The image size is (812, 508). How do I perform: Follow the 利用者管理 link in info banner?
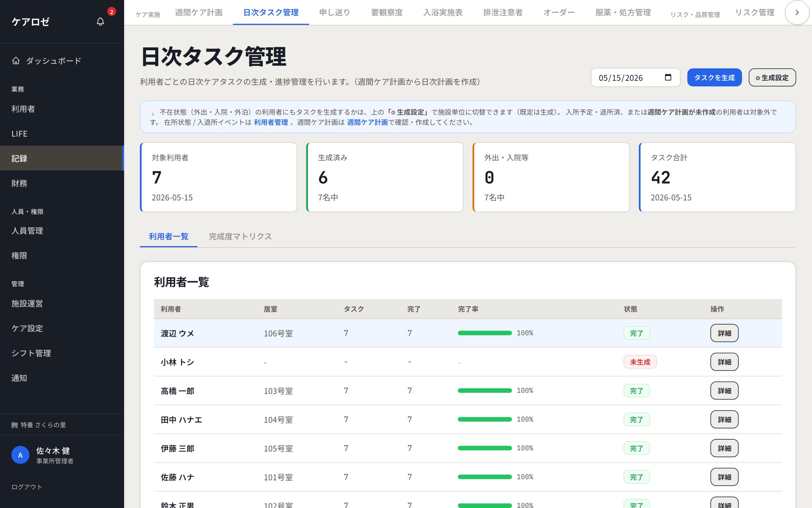[271, 122]
